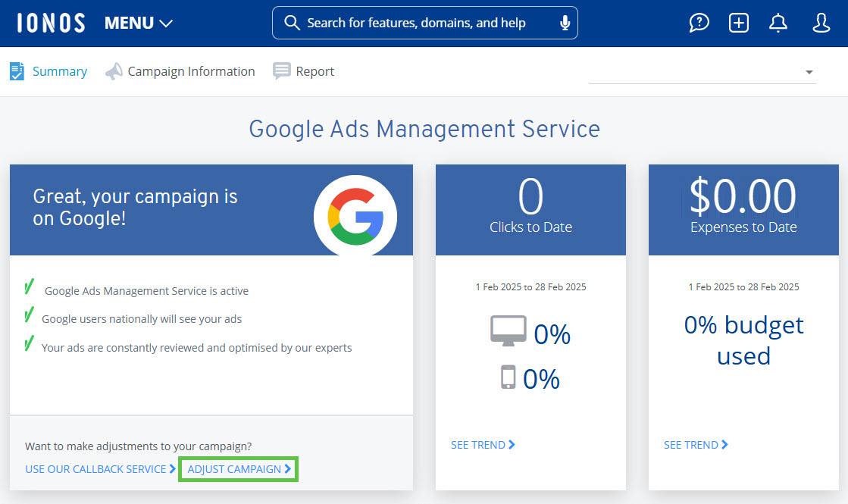Click the Google logo on the campaign card
Screen dimensions: 848x504
point(355,216)
